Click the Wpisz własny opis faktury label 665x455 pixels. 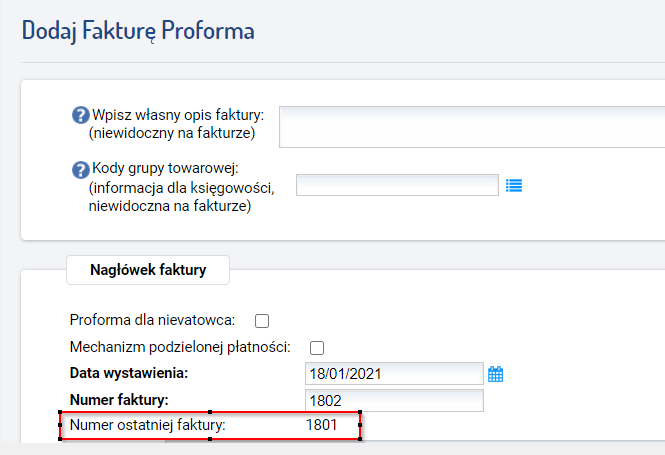pos(178,115)
